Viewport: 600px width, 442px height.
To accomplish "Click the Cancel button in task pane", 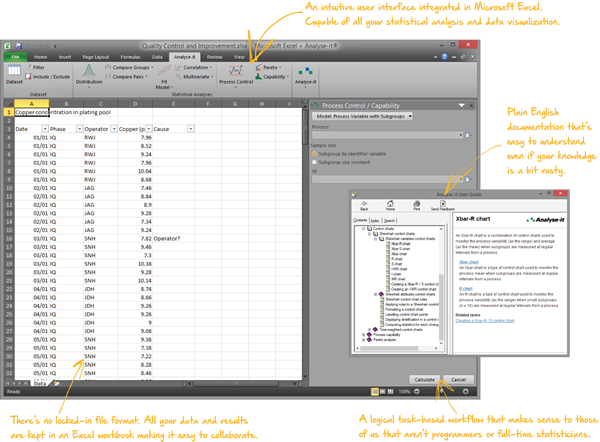I will click(458, 380).
